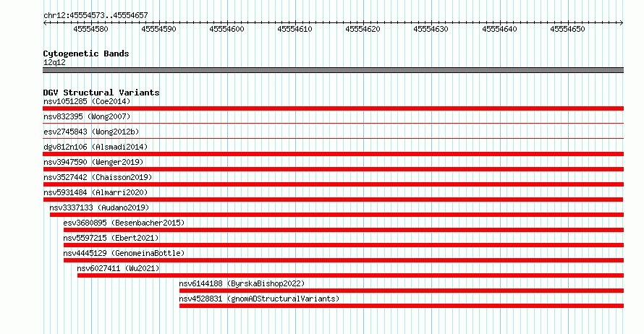Click red bar under nsv6144188 (ByrskaBishop2022)

click(x=402, y=291)
